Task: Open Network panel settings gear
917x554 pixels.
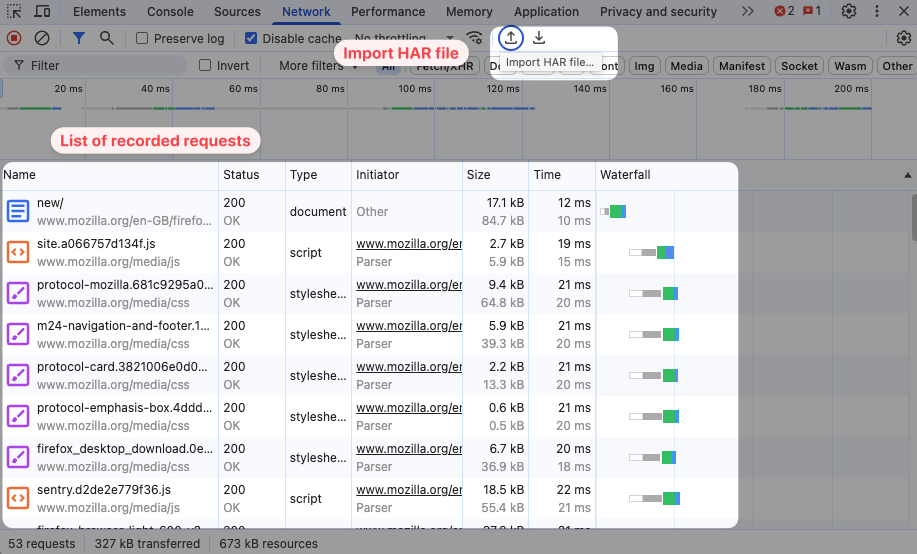Action: pos(904,39)
